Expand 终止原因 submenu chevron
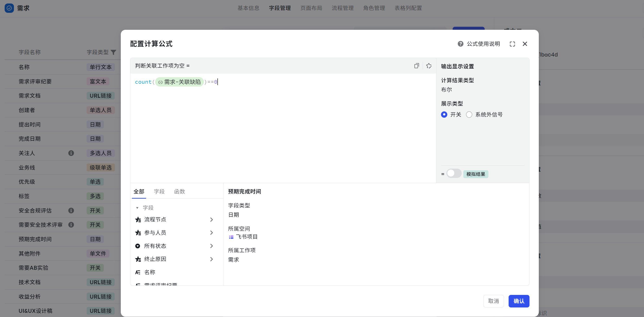 point(212,259)
